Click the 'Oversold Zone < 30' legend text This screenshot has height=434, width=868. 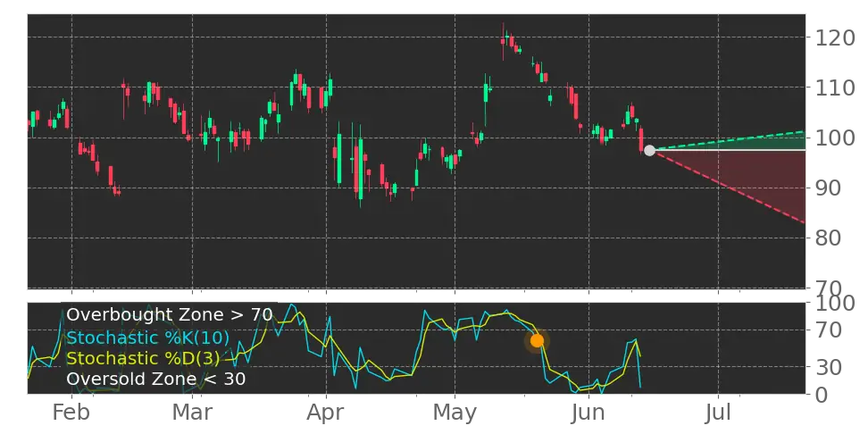click(156, 380)
